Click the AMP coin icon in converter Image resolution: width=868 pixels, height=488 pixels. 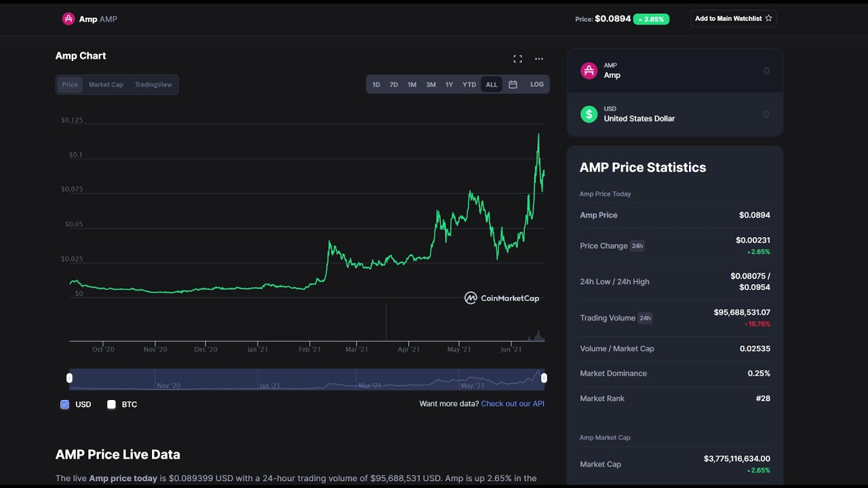point(589,70)
